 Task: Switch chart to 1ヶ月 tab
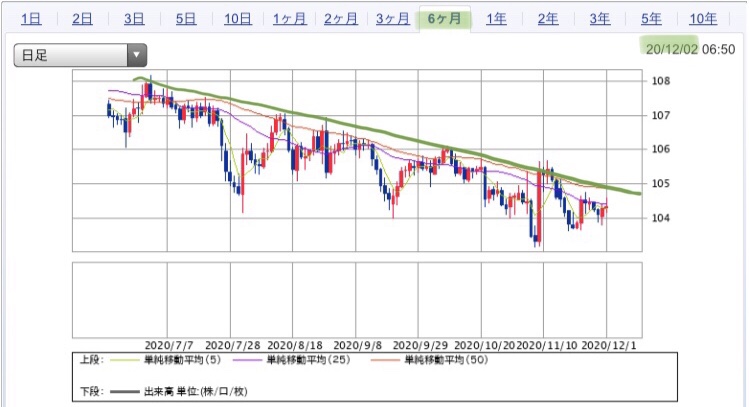pos(289,18)
